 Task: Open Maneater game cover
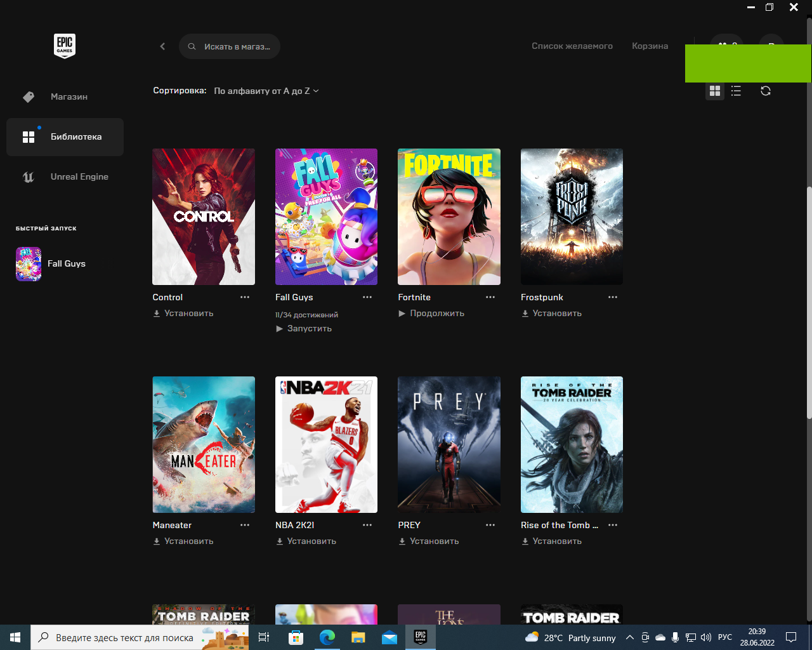click(x=204, y=444)
